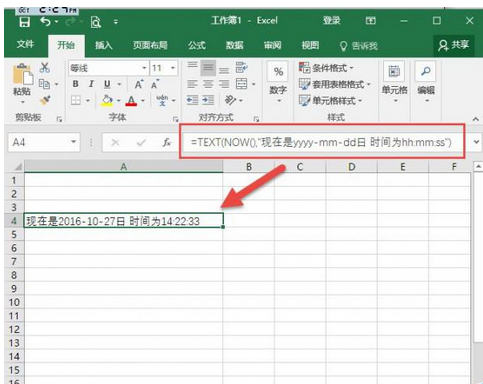This screenshot has width=483, height=384.
Task: Click the Ribbon Display Options icon
Action: point(370,21)
